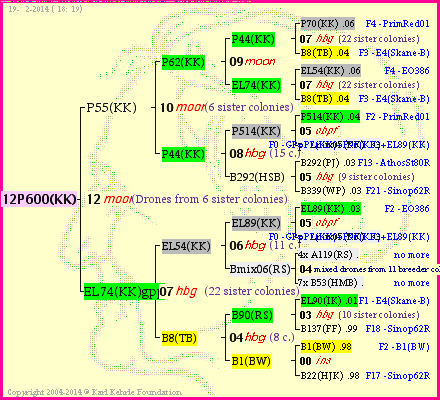
Task: Click green EL90(IK) .01 entry
Action: [329, 301]
